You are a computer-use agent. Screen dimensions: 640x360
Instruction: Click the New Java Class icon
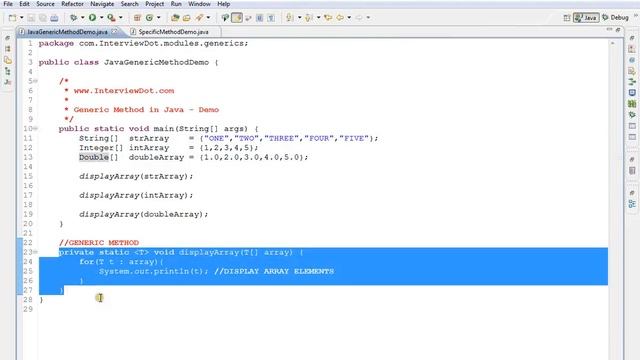pyautogui.click(x=149, y=18)
